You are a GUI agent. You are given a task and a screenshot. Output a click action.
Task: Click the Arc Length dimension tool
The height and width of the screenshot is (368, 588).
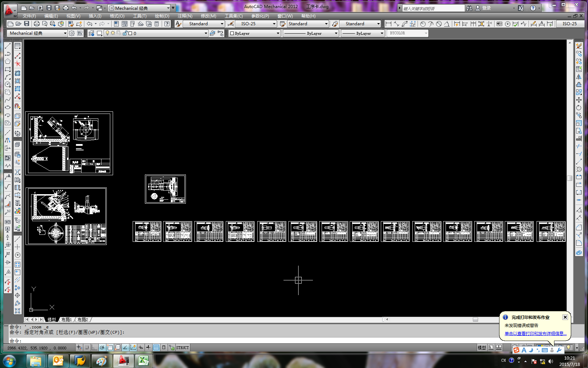coord(405,24)
